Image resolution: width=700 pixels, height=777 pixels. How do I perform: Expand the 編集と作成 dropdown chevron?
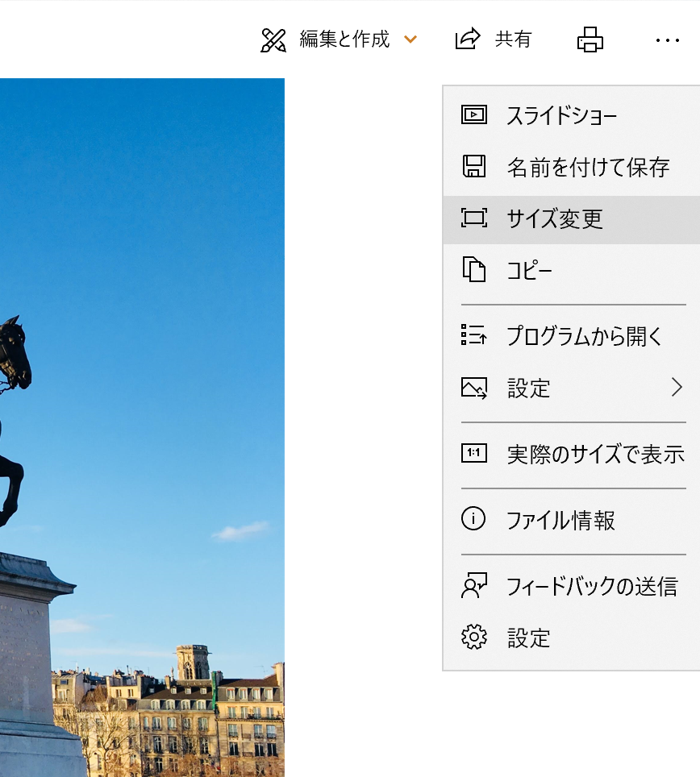[x=410, y=39]
